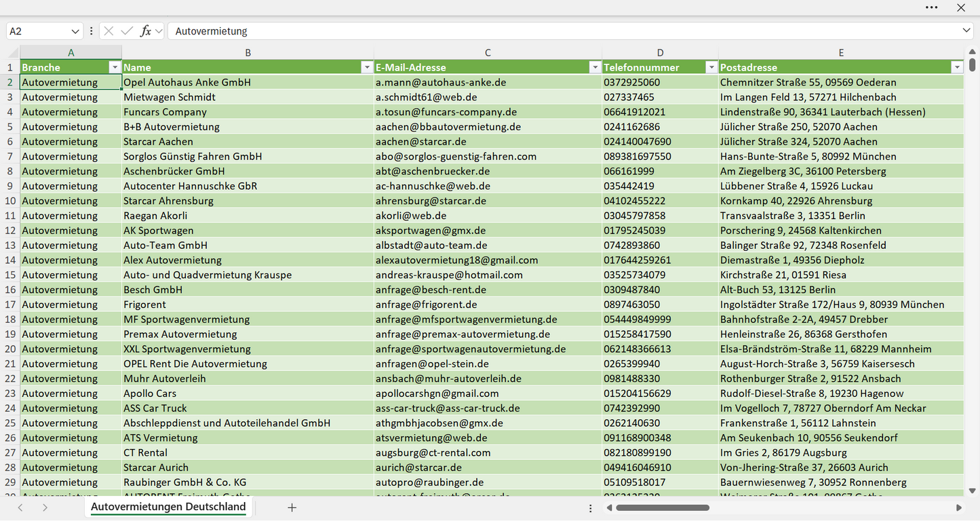Select column D header
The image size is (980, 521).
pos(660,52)
